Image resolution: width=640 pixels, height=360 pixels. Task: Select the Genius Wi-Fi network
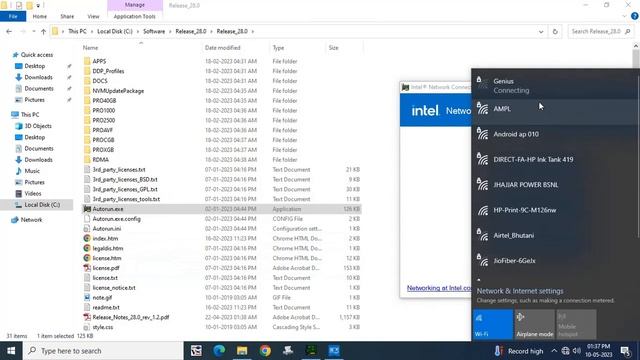pyautogui.click(x=555, y=86)
